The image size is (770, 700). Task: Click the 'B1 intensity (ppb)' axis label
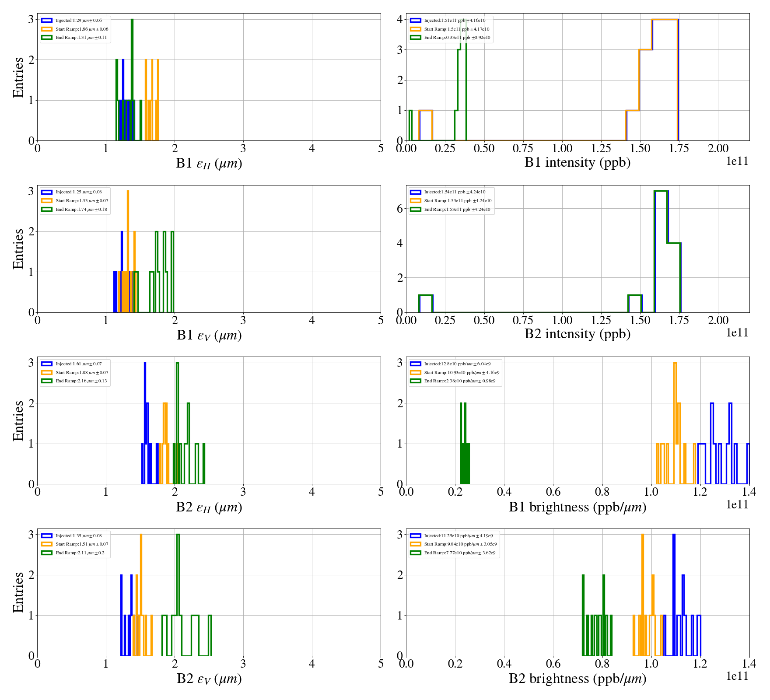577,163
